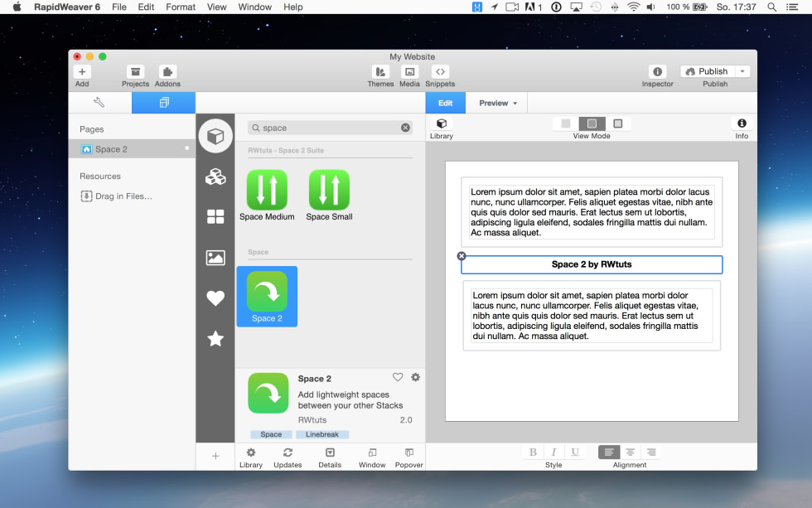812x508 pixels.
Task: Click Drag in Files resource item
Action: pyautogui.click(x=117, y=196)
